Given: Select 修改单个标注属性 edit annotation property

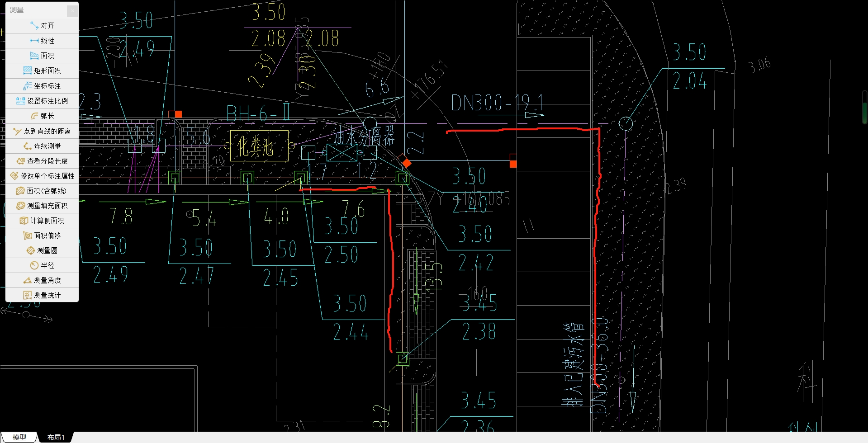Looking at the screenshot, I should (x=42, y=176).
